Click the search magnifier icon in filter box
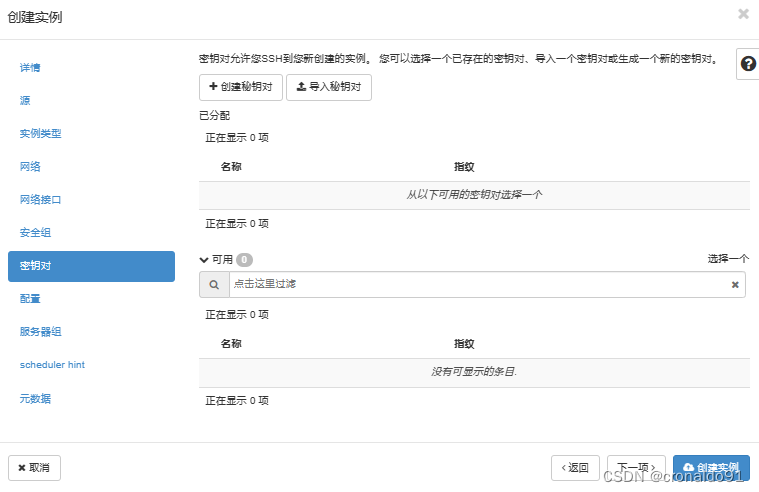 (214, 285)
